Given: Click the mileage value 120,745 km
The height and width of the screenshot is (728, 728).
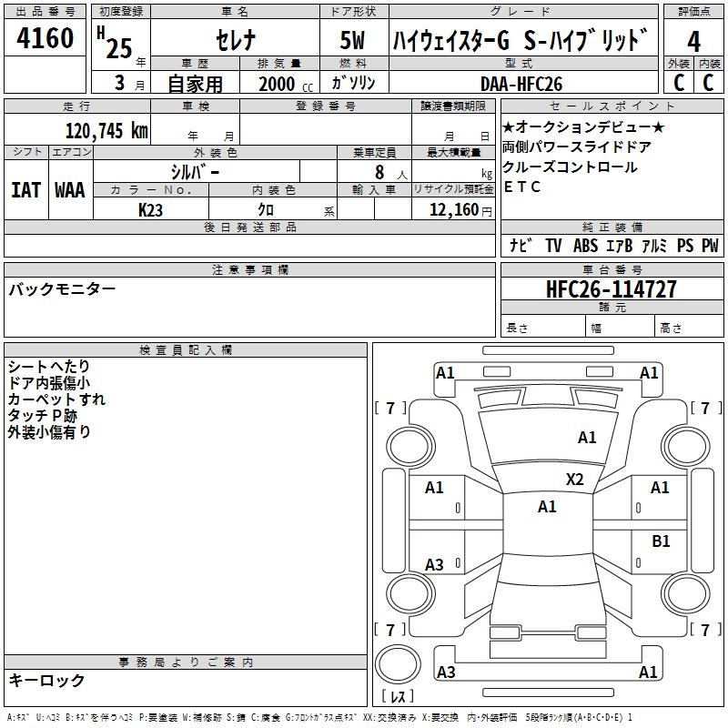Looking at the screenshot, I should pyautogui.click(x=106, y=131).
